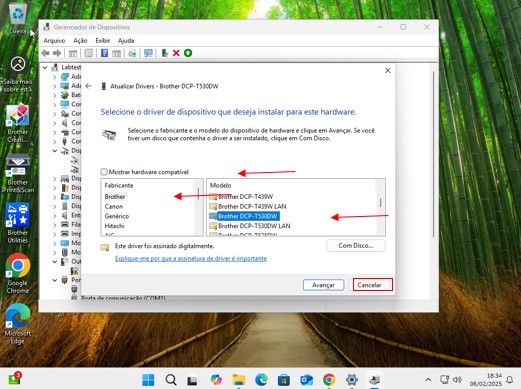Open the notification bell in the tray

510,380
